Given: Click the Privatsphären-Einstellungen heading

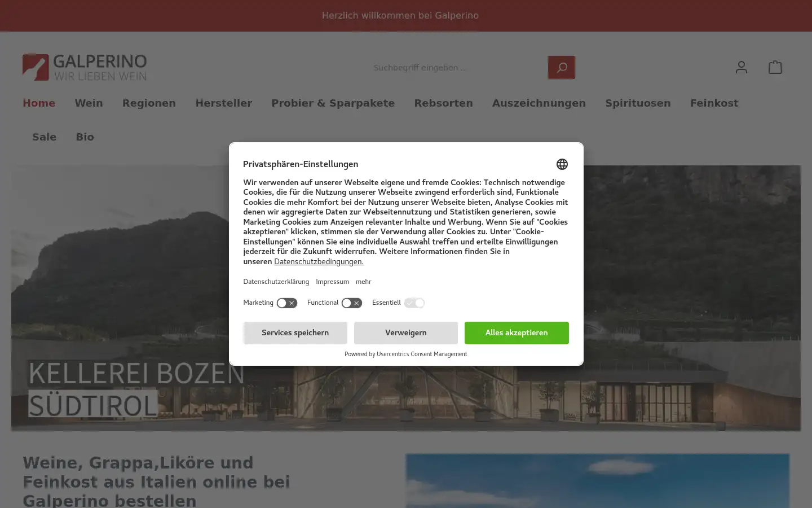Looking at the screenshot, I should click(301, 164).
